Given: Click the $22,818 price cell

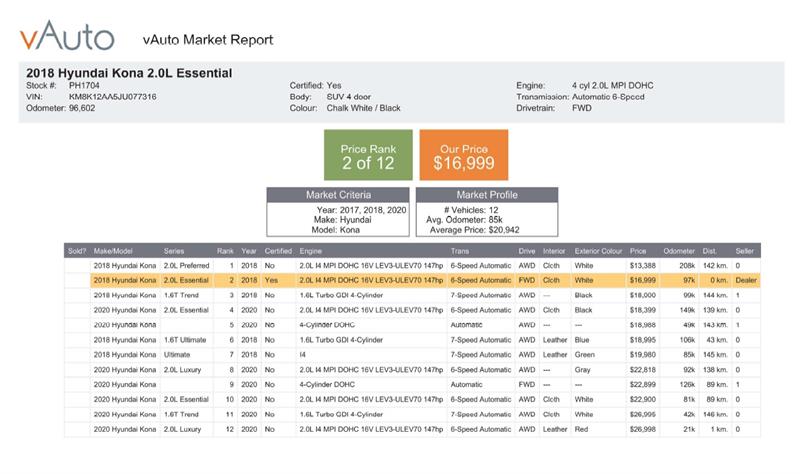Looking at the screenshot, I should click(643, 370).
